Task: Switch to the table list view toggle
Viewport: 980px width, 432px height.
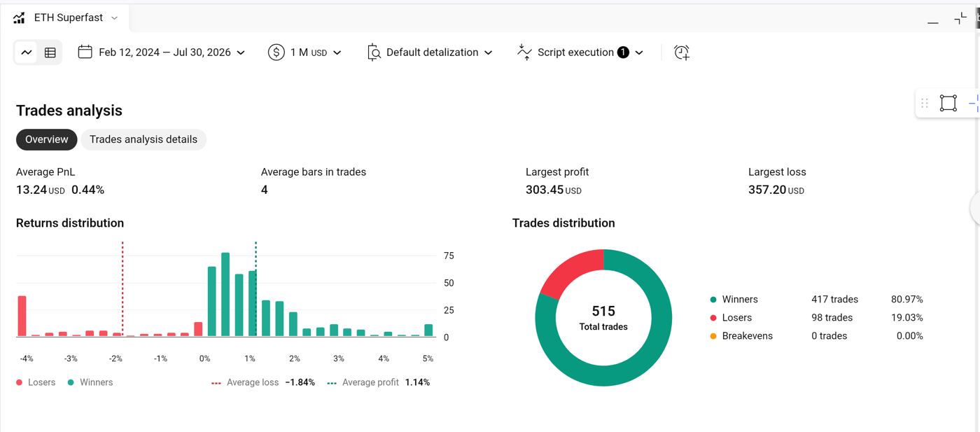Action: (50, 53)
